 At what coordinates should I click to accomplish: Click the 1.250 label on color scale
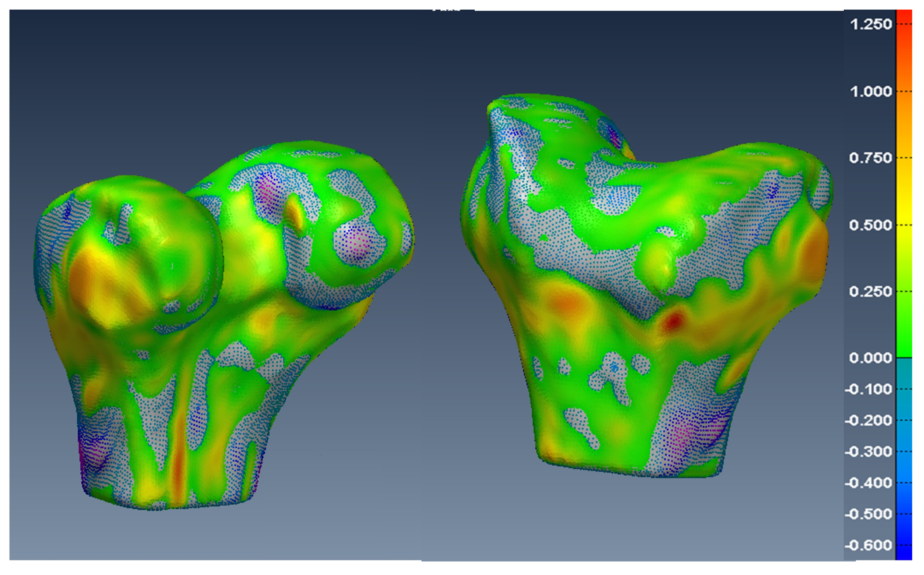871,24
